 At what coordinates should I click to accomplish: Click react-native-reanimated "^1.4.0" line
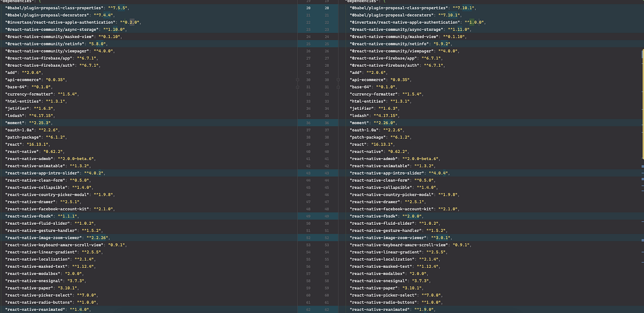[48, 309]
